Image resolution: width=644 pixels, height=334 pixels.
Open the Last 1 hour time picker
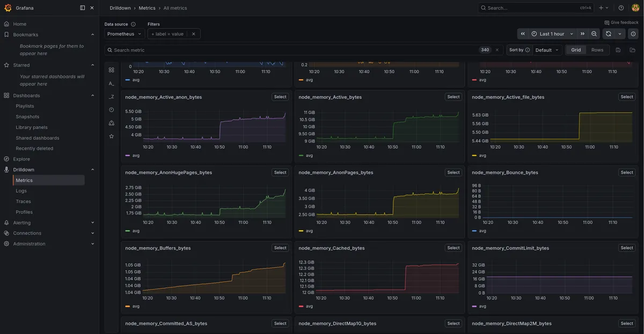click(x=552, y=34)
